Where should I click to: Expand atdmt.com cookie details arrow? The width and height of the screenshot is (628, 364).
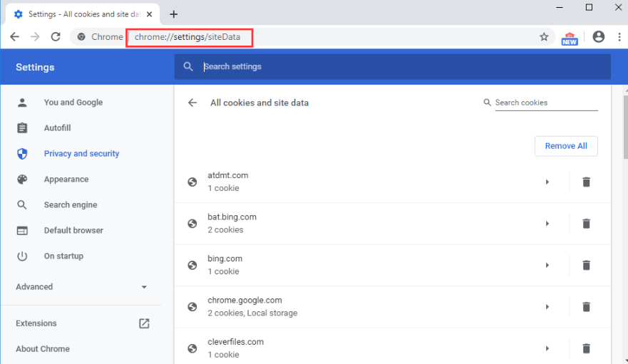click(547, 182)
